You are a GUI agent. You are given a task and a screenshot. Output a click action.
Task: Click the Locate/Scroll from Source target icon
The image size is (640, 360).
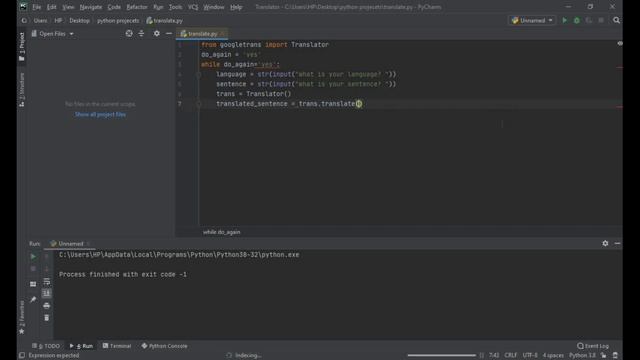pyautogui.click(x=129, y=33)
